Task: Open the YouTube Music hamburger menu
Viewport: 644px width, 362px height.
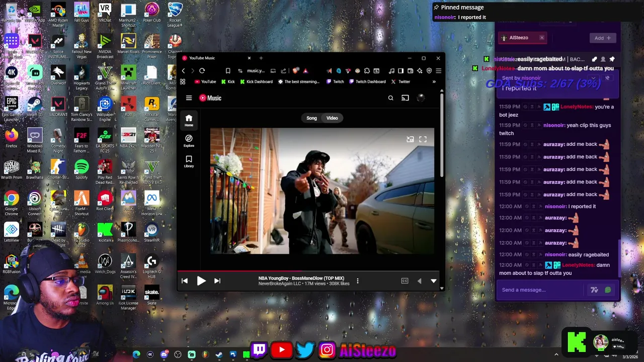Action: coord(189,98)
